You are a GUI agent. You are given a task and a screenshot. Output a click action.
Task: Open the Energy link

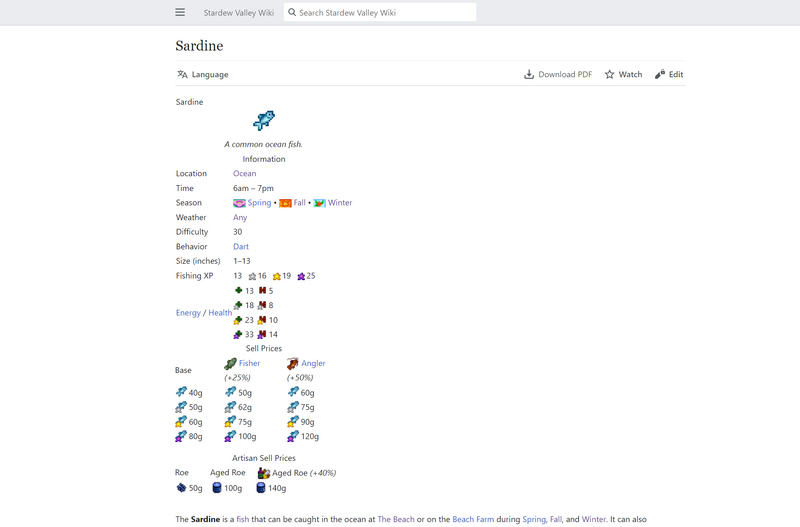188,313
